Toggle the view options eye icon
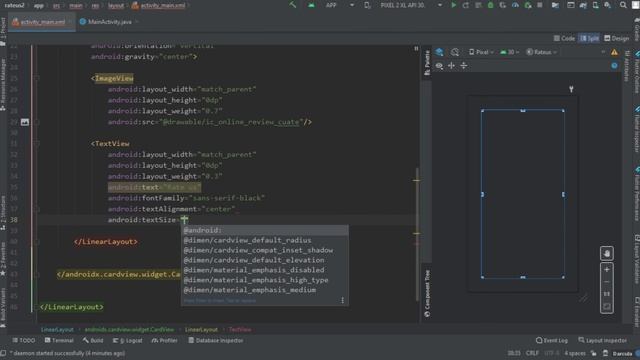The image size is (640, 360). 439,66
